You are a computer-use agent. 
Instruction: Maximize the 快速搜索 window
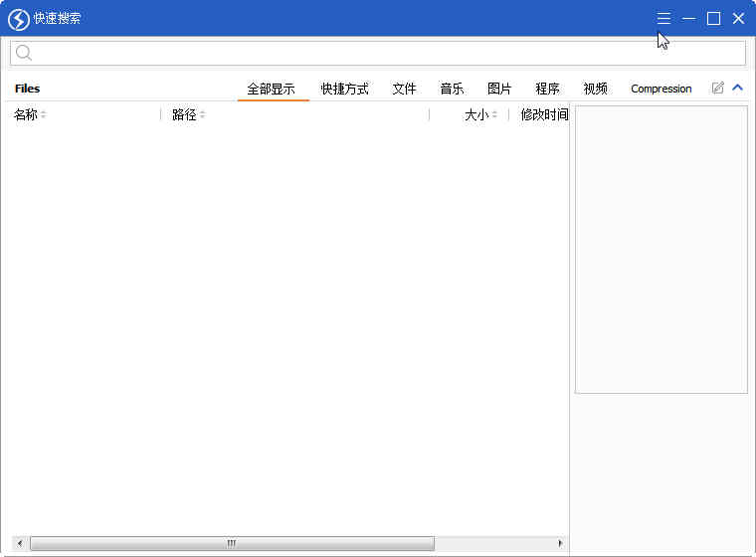(713, 18)
